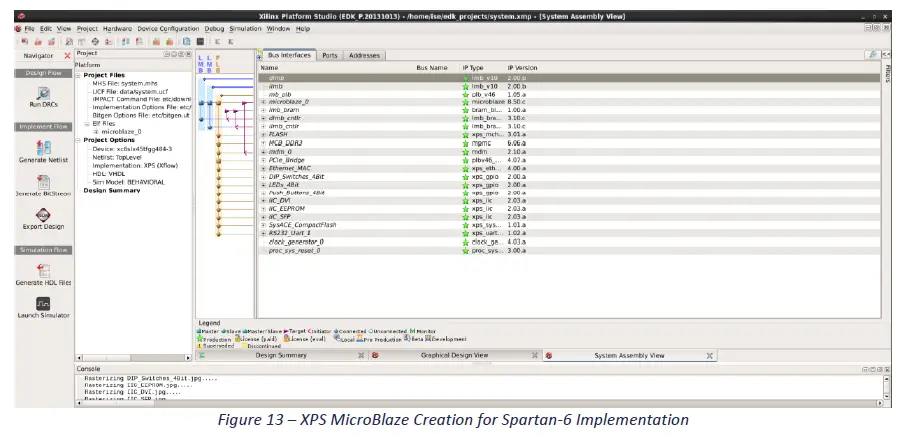Image resolution: width=903 pixels, height=444 pixels.
Task: Open the Debug menu
Action: [214, 29]
